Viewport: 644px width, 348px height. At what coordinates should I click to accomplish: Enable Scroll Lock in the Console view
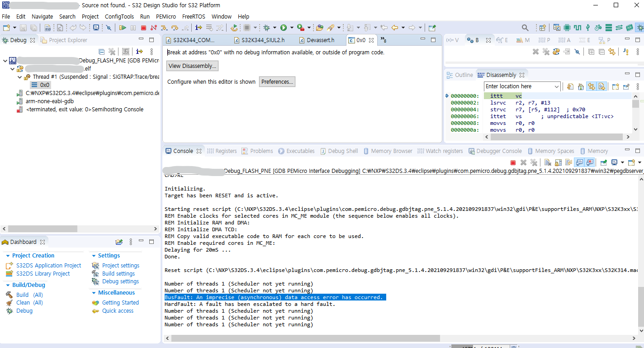[558, 162]
